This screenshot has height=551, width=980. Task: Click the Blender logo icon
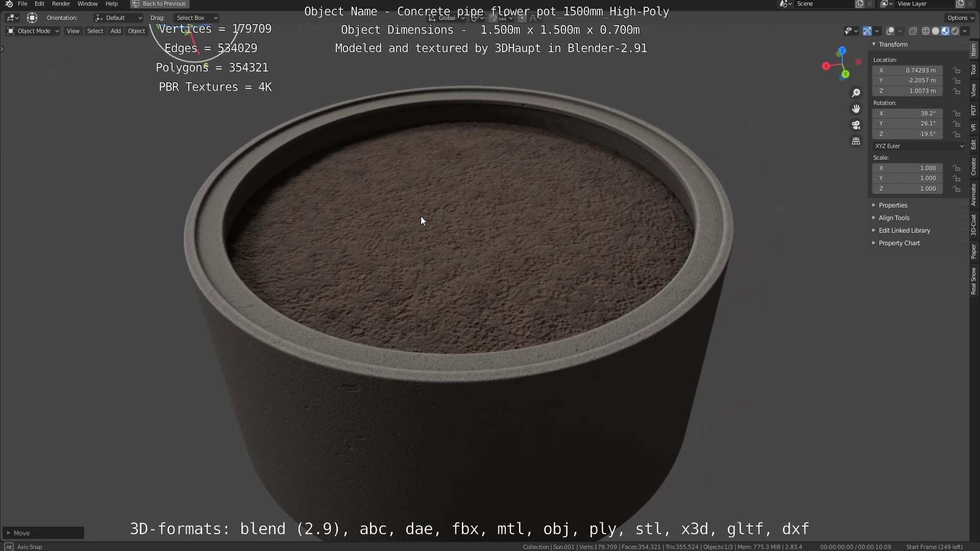pos(9,4)
